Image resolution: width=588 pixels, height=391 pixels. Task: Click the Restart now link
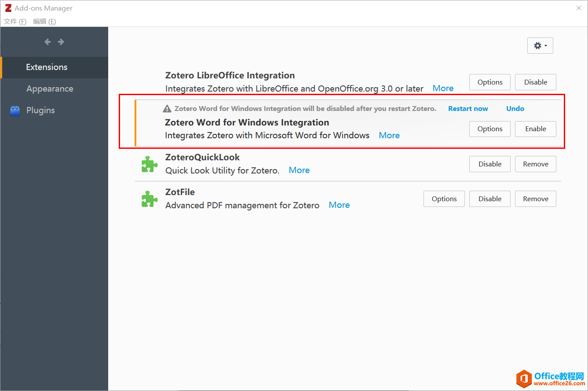click(x=468, y=109)
